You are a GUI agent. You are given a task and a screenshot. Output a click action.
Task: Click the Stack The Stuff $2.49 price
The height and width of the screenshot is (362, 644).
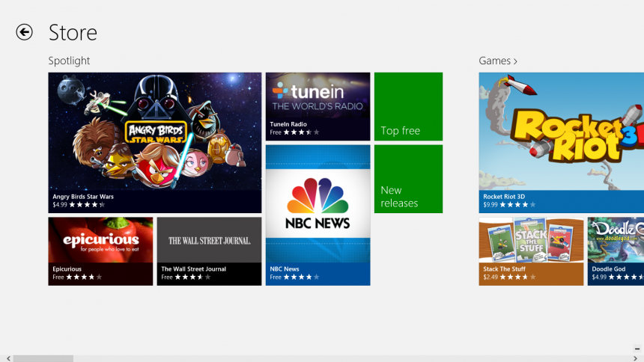[490, 277]
